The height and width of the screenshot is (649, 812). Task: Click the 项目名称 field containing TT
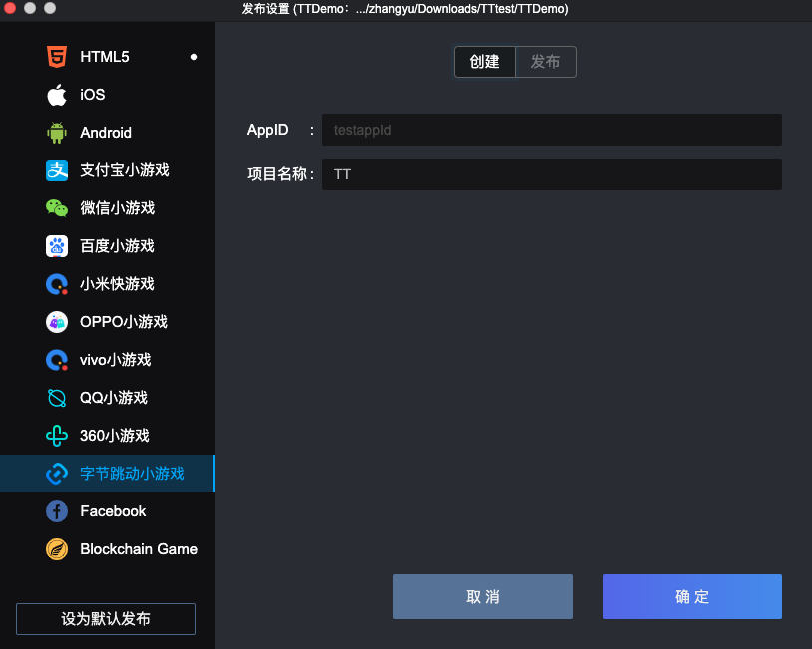click(x=552, y=174)
